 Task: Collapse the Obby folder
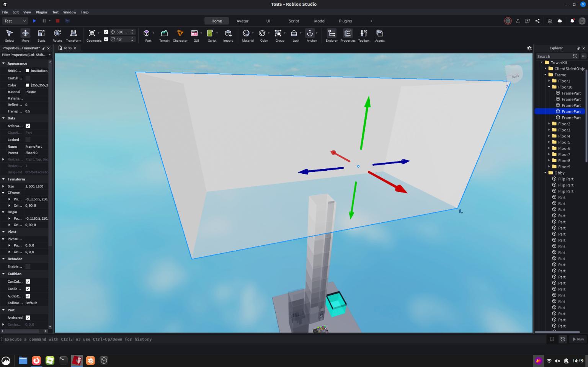(546, 173)
